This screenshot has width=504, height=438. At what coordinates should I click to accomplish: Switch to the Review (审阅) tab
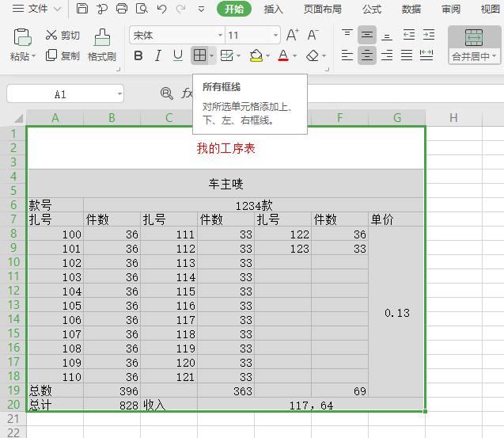[451, 9]
